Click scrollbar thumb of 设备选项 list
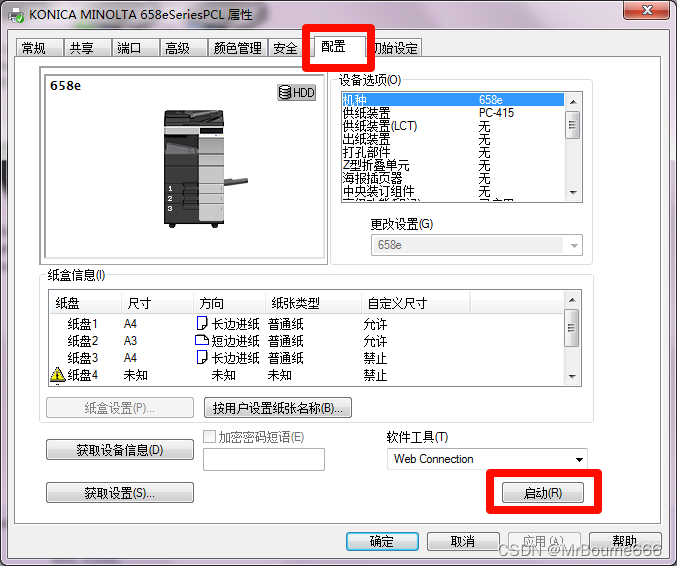This screenshot has width=677, height=566. tap(573, 125)
